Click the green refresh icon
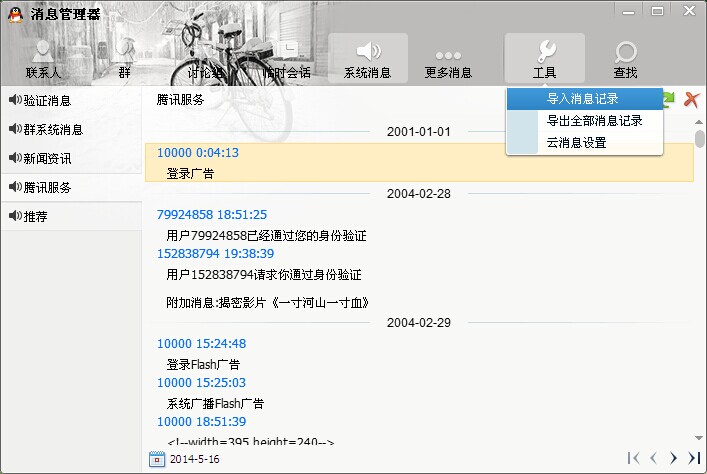Image resolution: width=707 pixels, height=474 pixels. coord(669,99)
